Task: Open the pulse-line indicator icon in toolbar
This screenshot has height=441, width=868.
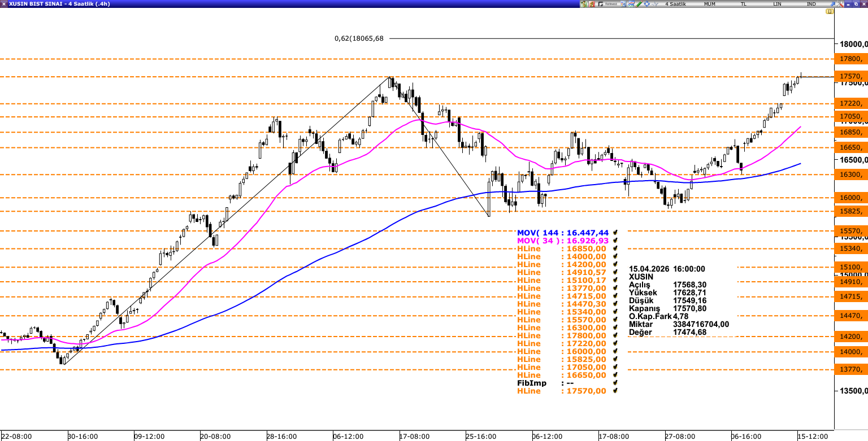Action: (655, 4)
